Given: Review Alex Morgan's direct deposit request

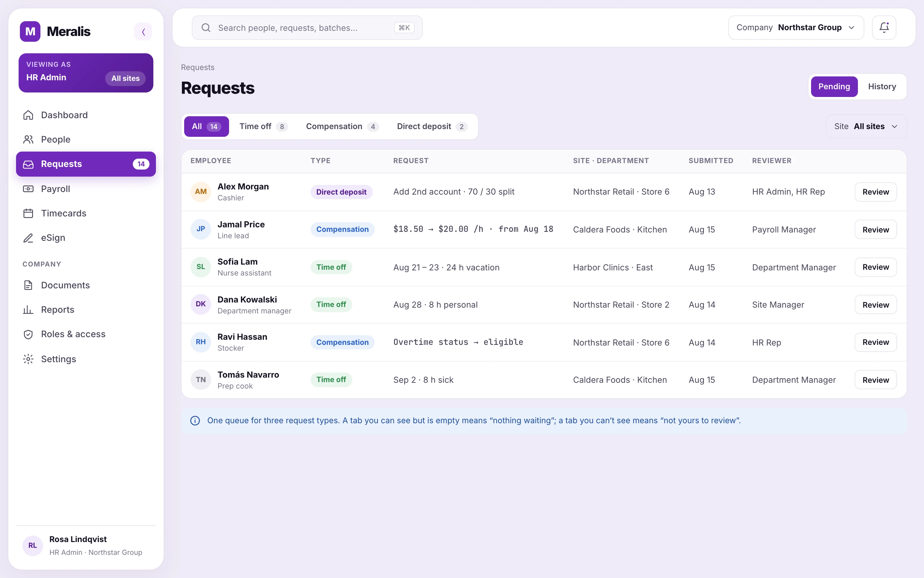Looking at the screenshot, I should 876,192.
